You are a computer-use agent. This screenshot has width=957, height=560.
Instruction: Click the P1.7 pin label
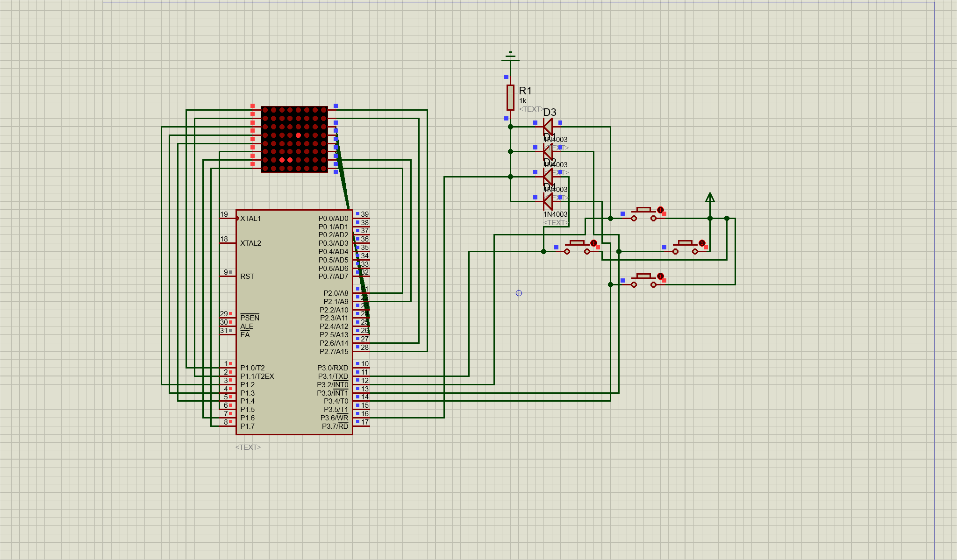tap(247, 426)
